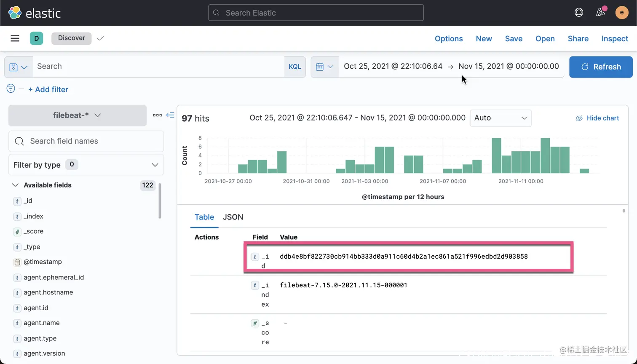Screen dimensions: 637x364
Task: Click the 97 hits count
Action: tap(195, 118)
